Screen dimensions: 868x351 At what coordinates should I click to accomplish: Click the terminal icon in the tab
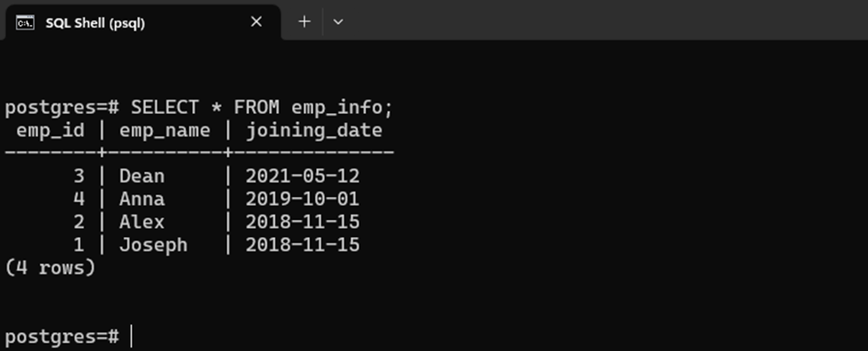pyautogui.click(x=25, y=22)
